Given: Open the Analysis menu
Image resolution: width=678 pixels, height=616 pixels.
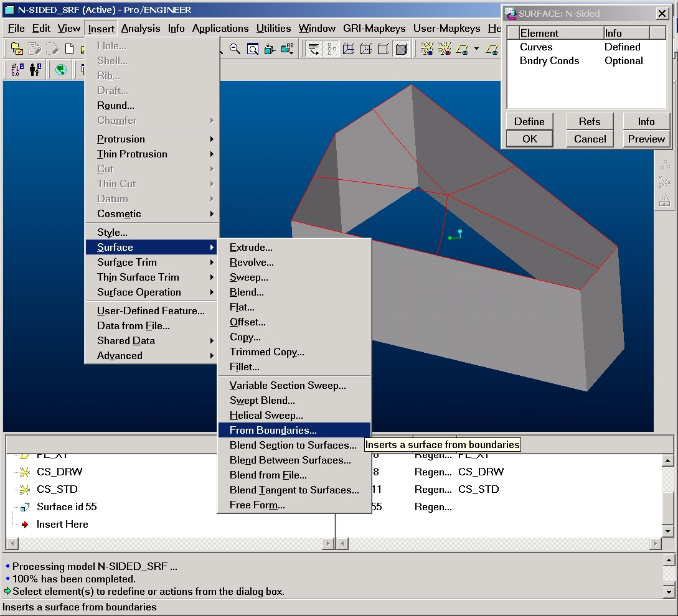Looking at the screenshot, I should [141, 29].
